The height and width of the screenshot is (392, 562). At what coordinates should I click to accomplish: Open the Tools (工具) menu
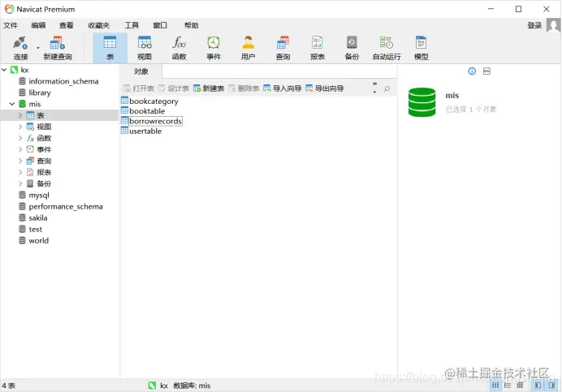[132, 25]
